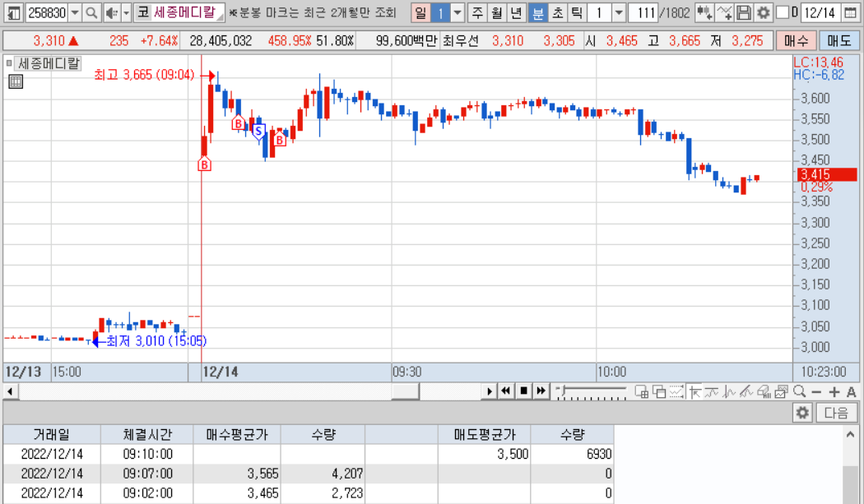The image size is (864, 504).
Task: Click the 다음 next button
Action: click(x=836, y=413)
